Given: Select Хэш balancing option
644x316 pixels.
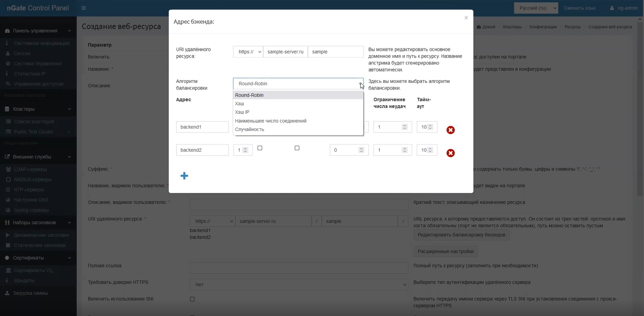Looking at the screenshot, I should pyautogui.click(x=298, y=104).
